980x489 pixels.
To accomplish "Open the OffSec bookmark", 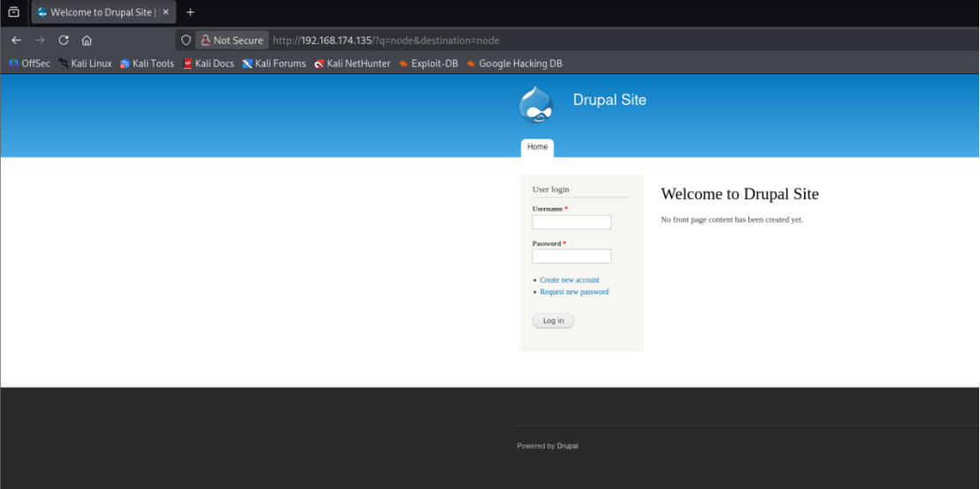I will click(x=29, y=63).
